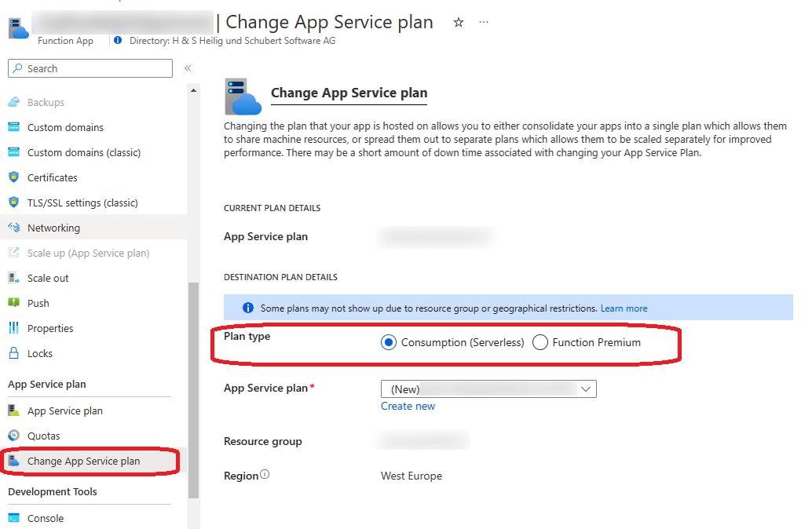Open Push menu item
The height and width of the screenshot is (529, 812).
point(38,303)
